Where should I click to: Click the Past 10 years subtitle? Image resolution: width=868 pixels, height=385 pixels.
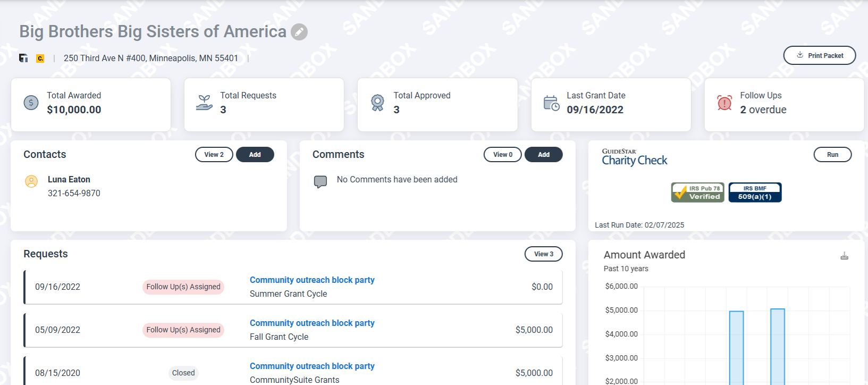coord(626,269)
